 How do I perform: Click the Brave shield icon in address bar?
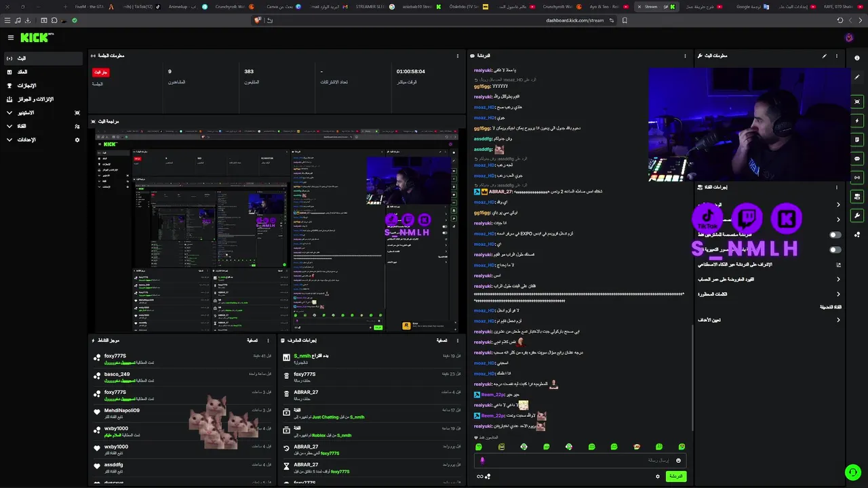point(258,20)
